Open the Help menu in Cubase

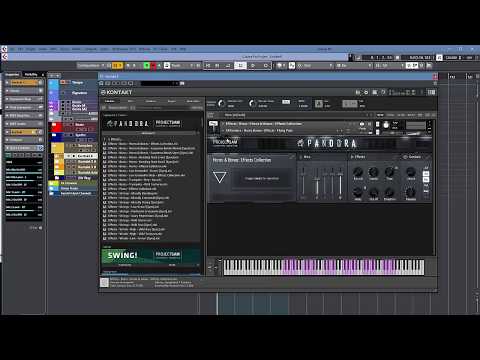[183, 49]
